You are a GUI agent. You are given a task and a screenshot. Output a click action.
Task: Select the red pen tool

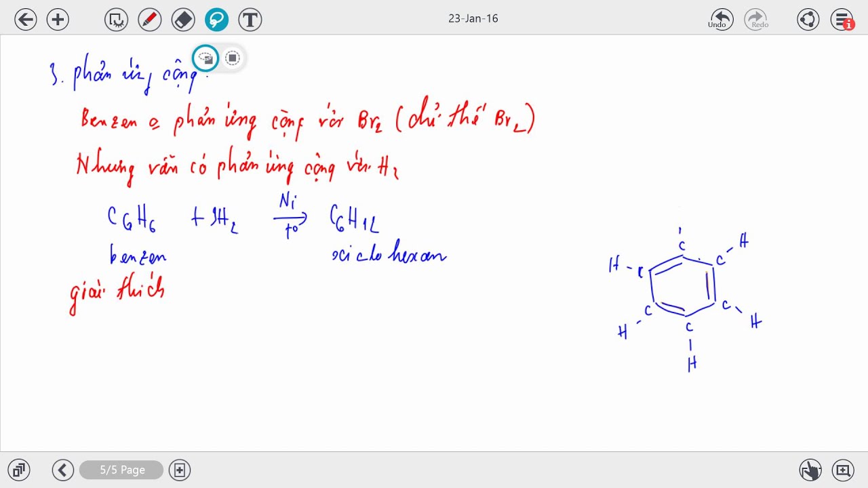(x=149, y=20)
